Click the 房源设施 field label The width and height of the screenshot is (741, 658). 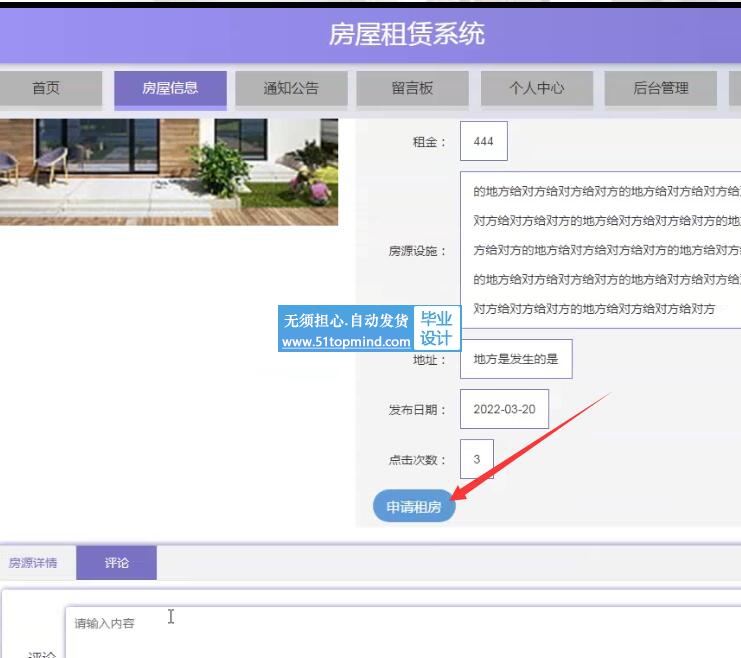417,251
